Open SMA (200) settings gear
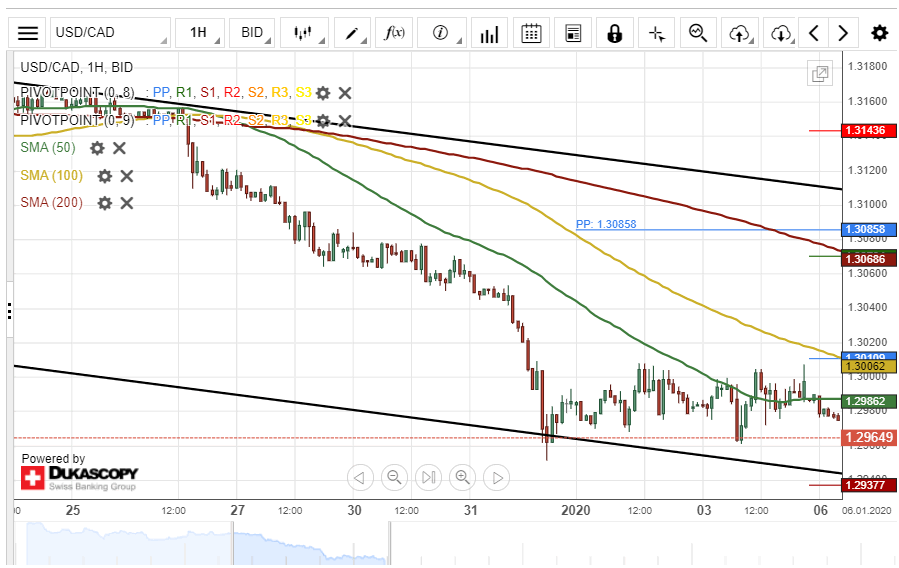899x568 pixels. 104,202
